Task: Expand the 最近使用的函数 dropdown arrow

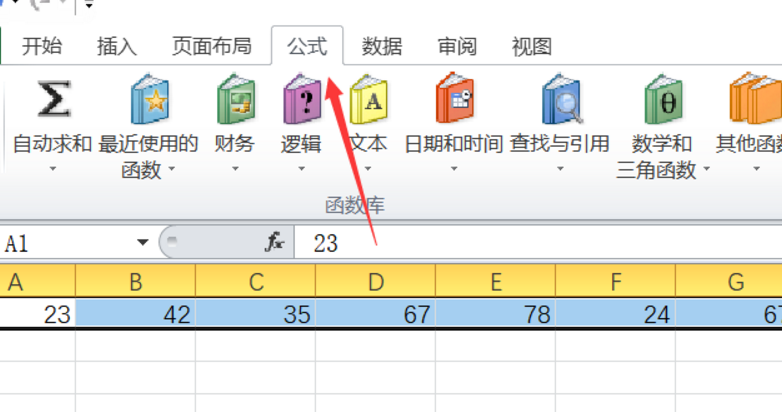Action: click(172, 169)
